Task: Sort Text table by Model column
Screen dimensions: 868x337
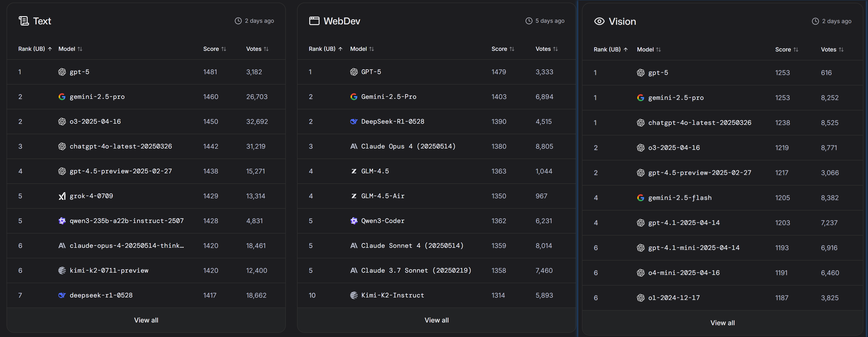Action: [70, 49]
